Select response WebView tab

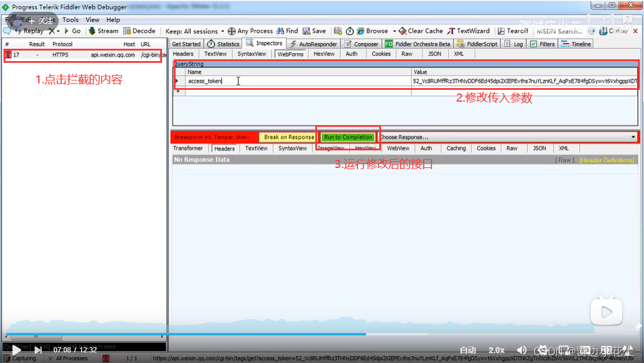pos(398,149)
